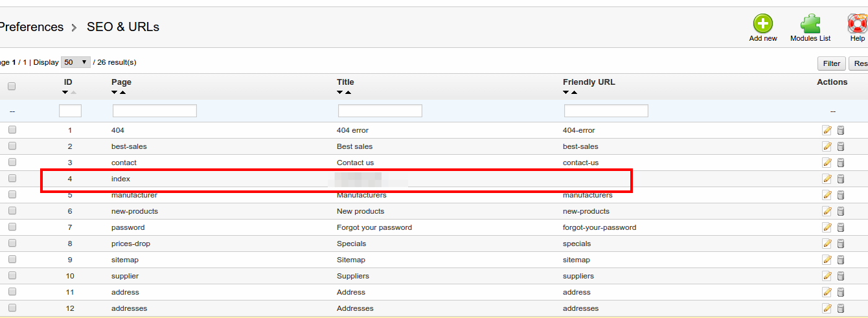
Task: Click into the Page filter field
Action: (155, 111)
